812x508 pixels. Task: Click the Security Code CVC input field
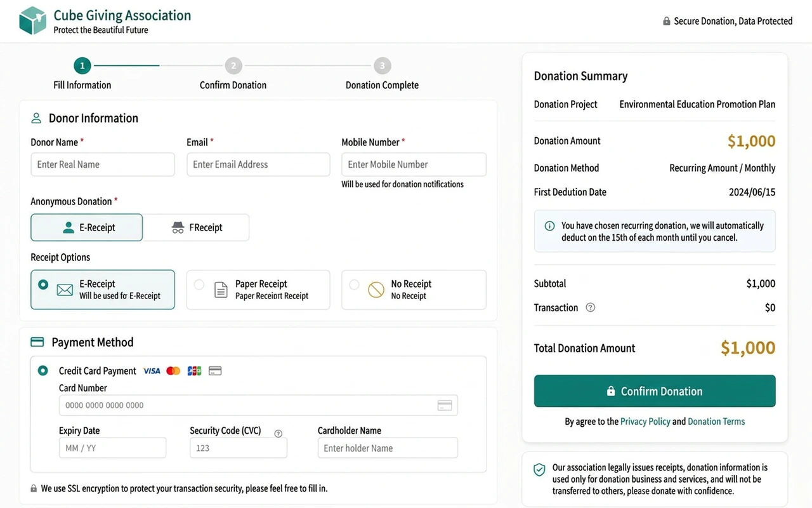tap(239, 448)
